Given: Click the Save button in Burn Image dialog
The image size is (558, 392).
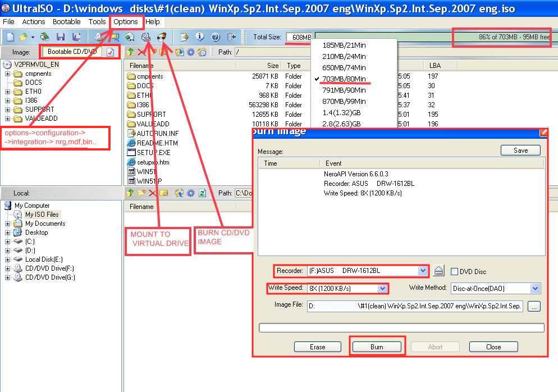Looking at the screenshot, I should point(520,151).
